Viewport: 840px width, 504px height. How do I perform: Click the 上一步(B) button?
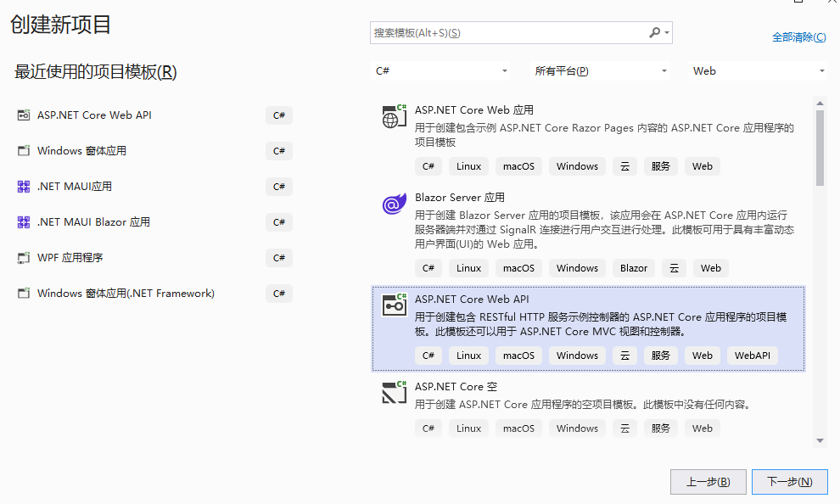click(x=708, y=481)
